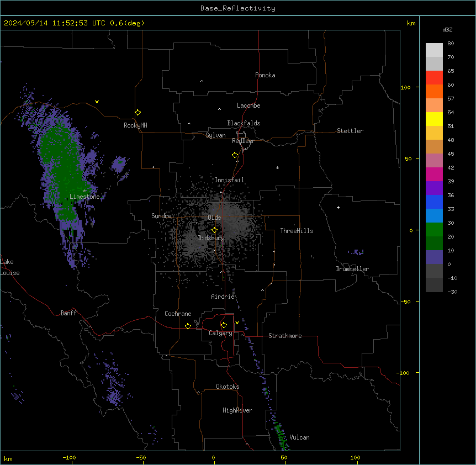Click the yellow diamond marker between Olds and Didsbury
This screenshot has height=465, width=476.
(215, 230)
